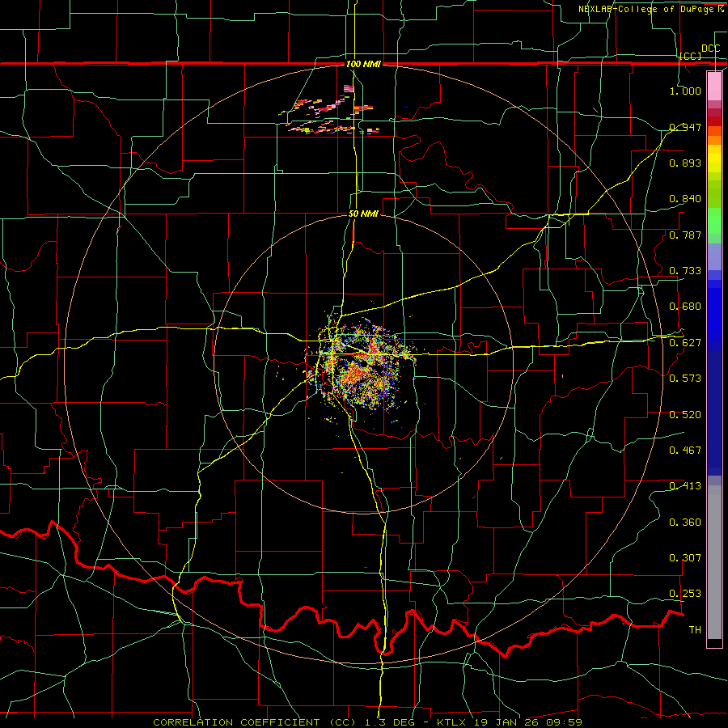Select the 0.307 legend value
Viewport: 728px width, 728px height.
(x=685, y=558)
